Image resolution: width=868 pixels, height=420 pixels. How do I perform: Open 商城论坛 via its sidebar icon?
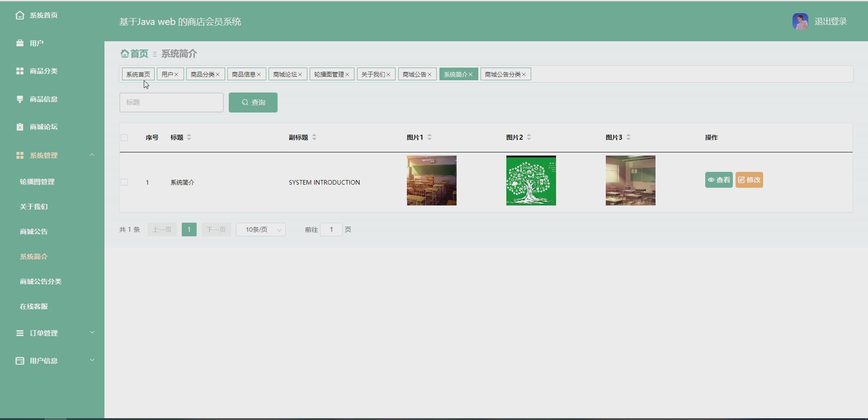tap(19, 127)
